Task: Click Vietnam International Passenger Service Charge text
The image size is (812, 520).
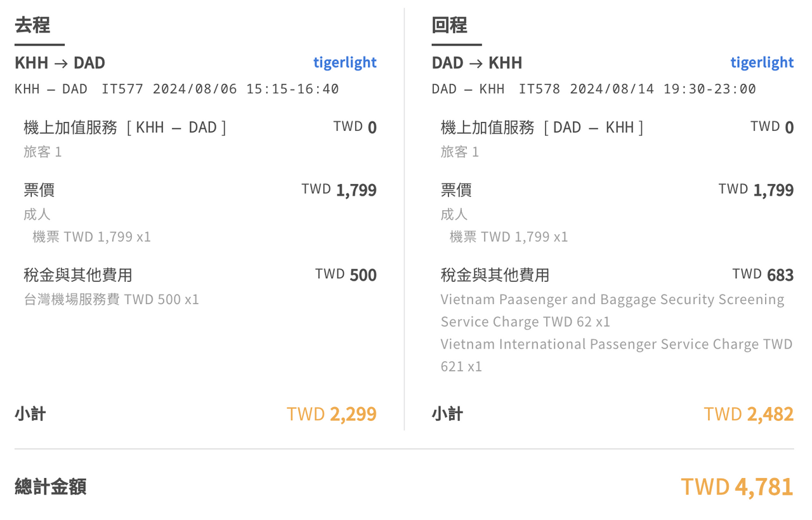Action: [x=617, y=355]
